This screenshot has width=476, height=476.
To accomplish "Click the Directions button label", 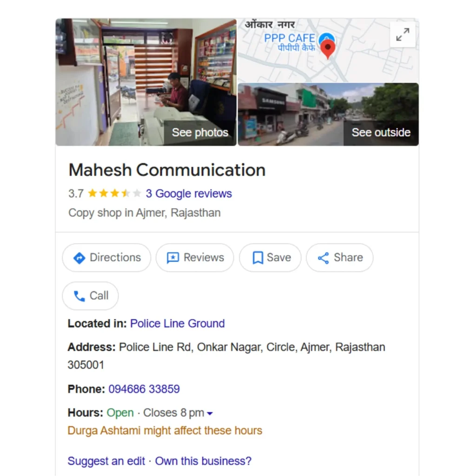I will (115, 258).
